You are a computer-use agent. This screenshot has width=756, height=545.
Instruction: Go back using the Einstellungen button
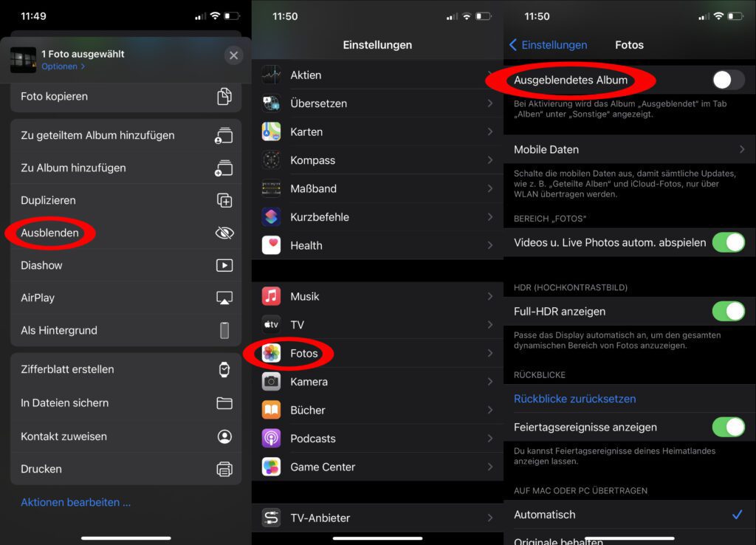coord(549,45)
